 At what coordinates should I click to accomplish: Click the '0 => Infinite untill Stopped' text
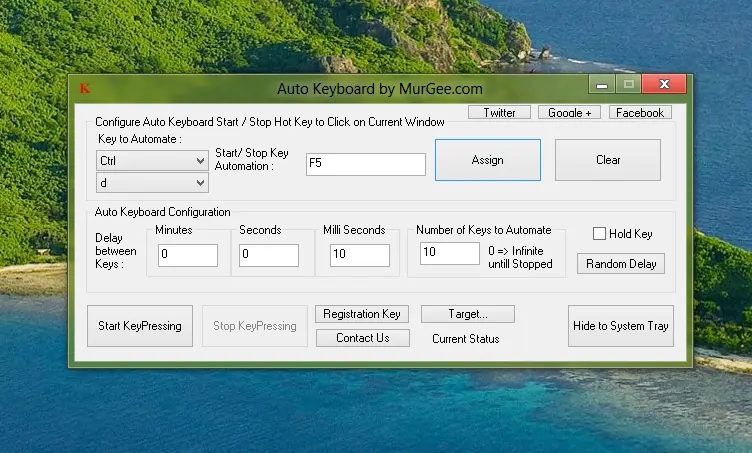pos(520,257)
